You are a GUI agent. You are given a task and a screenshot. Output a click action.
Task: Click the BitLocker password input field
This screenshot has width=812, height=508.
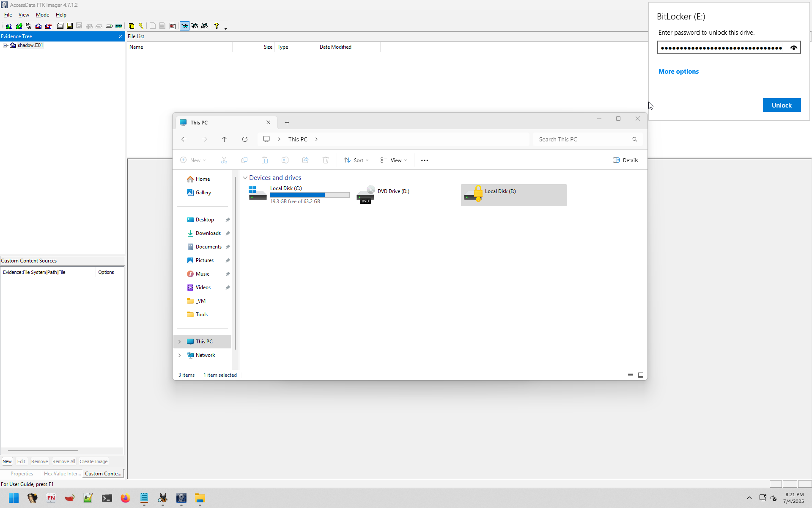click(x=721, y=48)
